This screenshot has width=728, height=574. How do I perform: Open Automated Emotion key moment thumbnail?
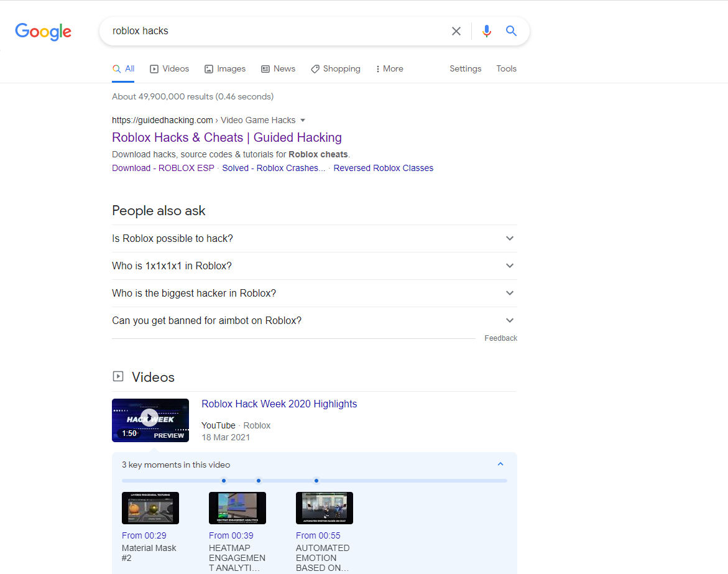[x=325, y=508]
